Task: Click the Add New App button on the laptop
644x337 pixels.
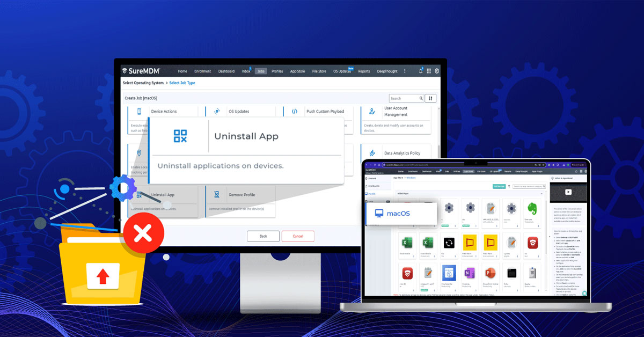Action: (x=500, y=186)
